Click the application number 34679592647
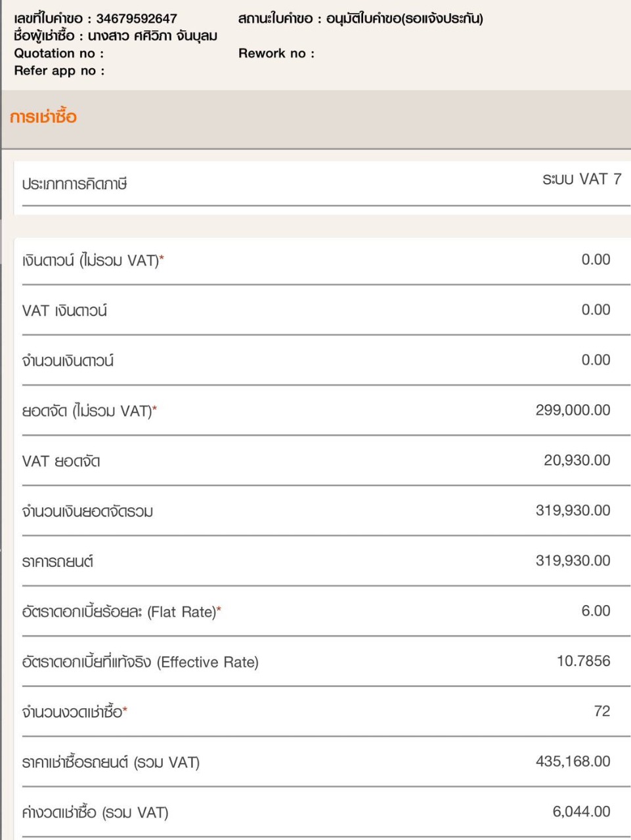This screenshot has width=631, height=840. [137, 18]
